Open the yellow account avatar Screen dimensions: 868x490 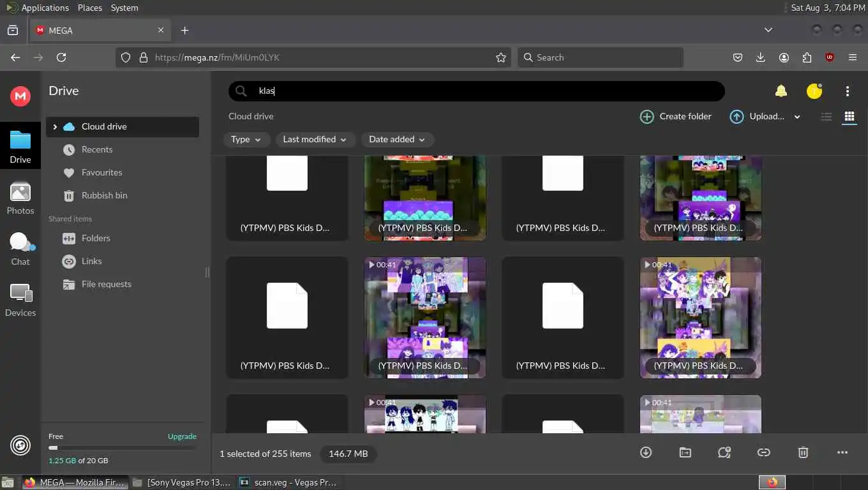tap(814, 91)
